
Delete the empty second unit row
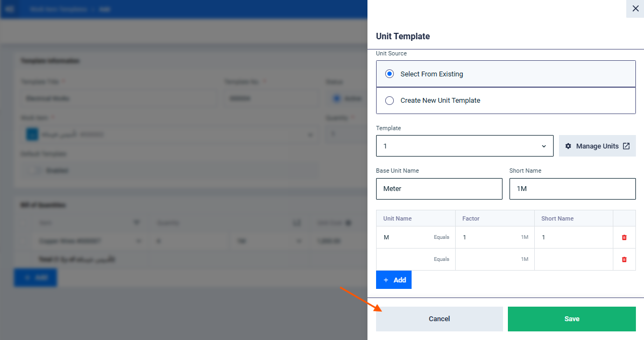pos(624,259)
